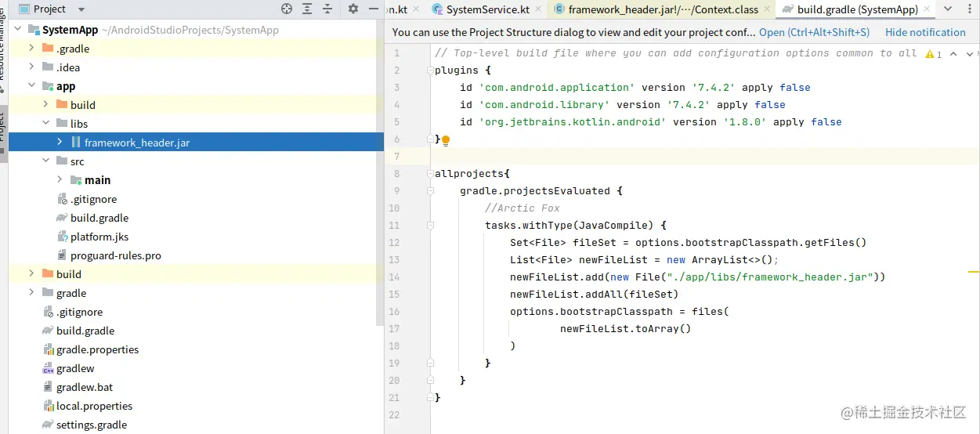Expand the root-level build folder
This screenshot has width=980, height=434.
click(x=31, y=274)
